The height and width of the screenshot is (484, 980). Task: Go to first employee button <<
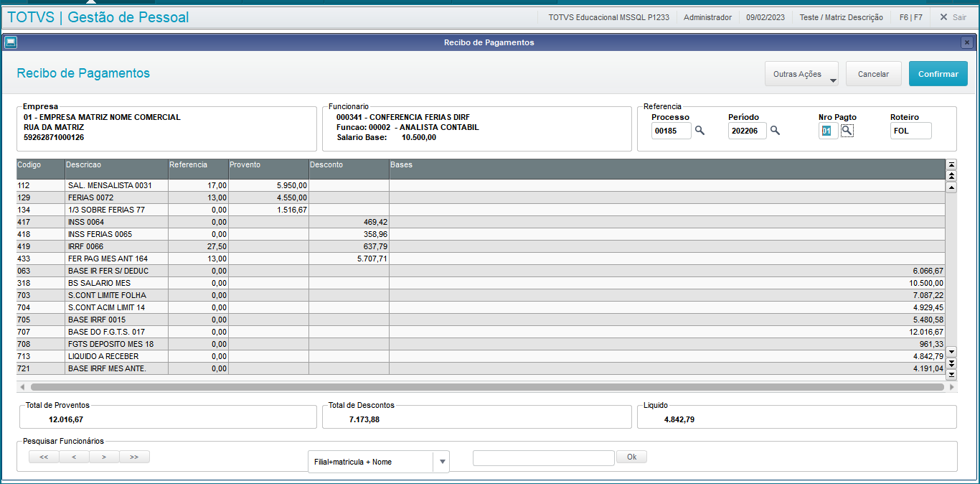[x=44, y=457]
